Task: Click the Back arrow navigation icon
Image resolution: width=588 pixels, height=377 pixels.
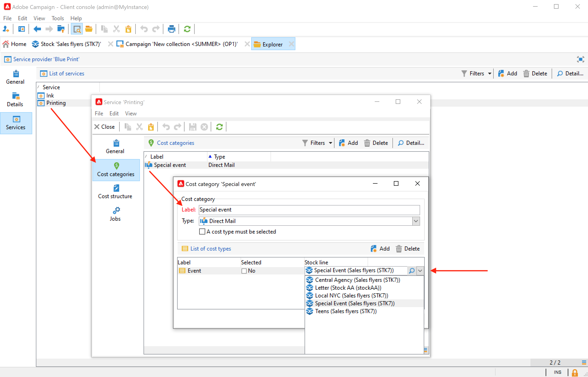Action: [x=37, y=29]
